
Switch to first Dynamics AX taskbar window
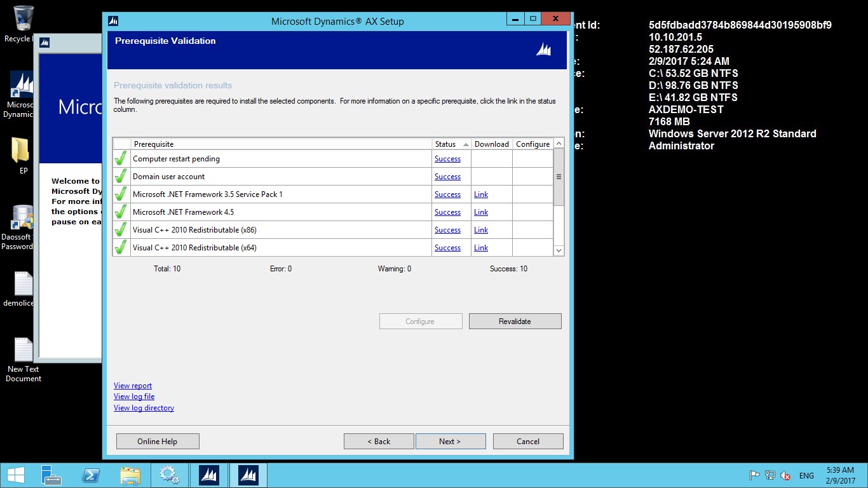coord(209,475)
